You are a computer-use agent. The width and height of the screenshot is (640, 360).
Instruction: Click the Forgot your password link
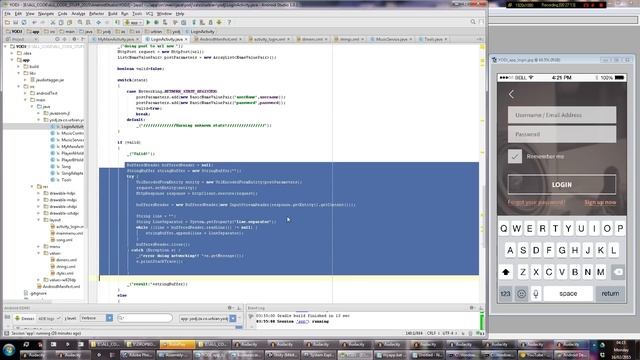coord(536,202)
